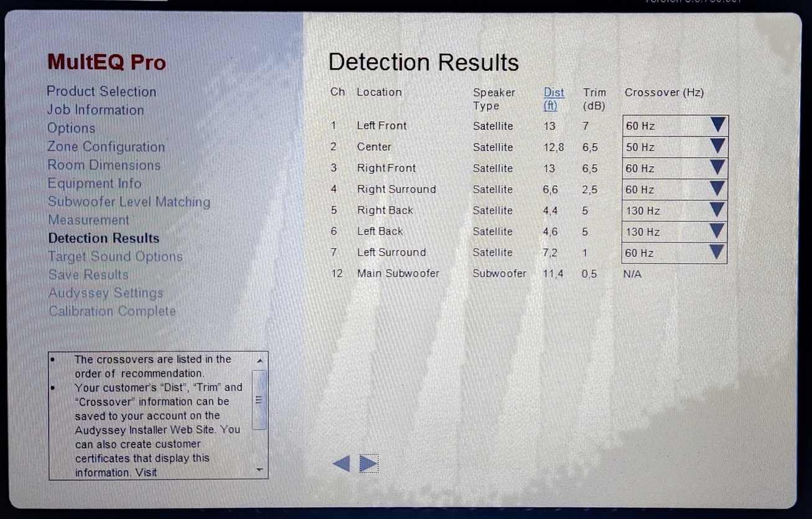Screen dimensions: 812x519
Task: Open Save Results step
Action: 88,275
